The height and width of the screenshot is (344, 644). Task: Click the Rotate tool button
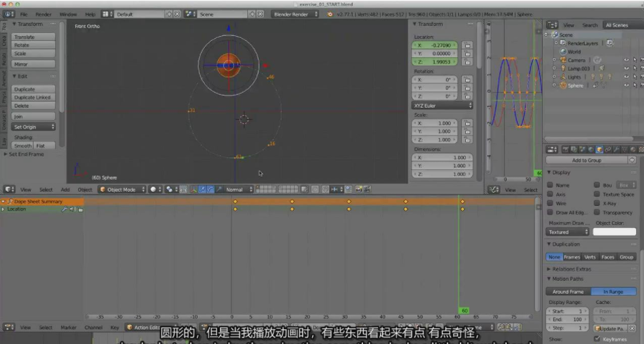tap(33, 45)
